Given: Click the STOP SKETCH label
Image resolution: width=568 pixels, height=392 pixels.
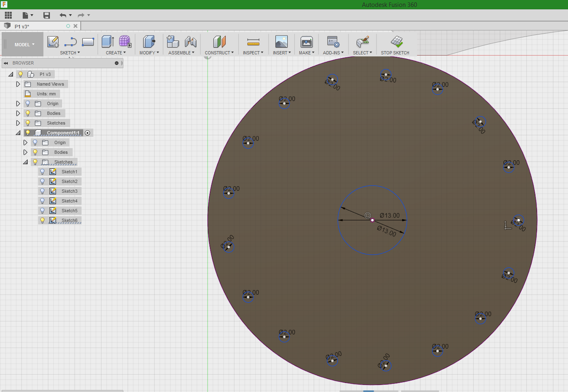Looking at the screenshot, I should point(395,53).
